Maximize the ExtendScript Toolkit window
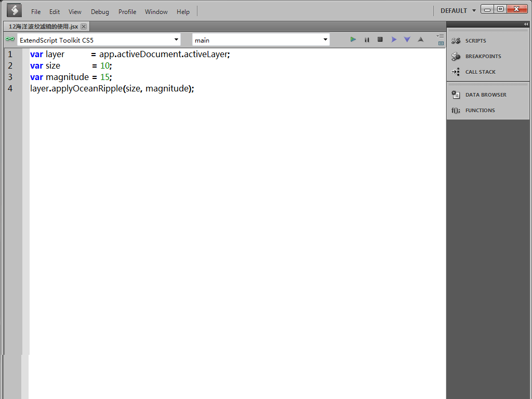The height and width of the screenshot is (399, 532). tap(500, 9)
